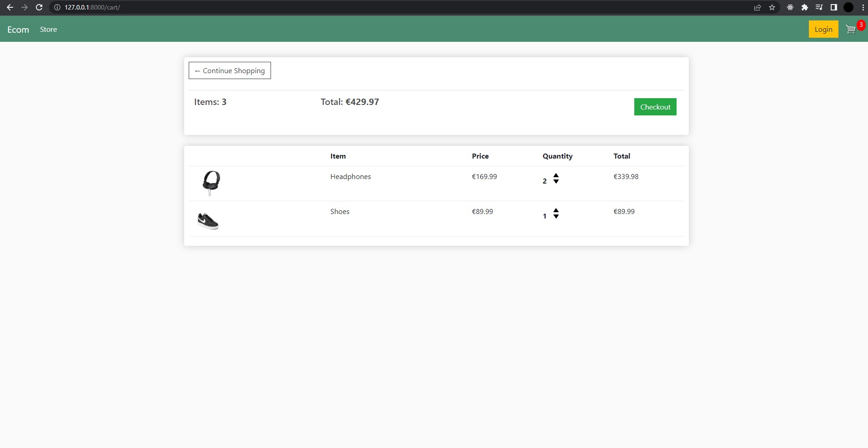Open Chrome's three-dot menu
This screenshot has width=868, height=448.
click(862, 7)
